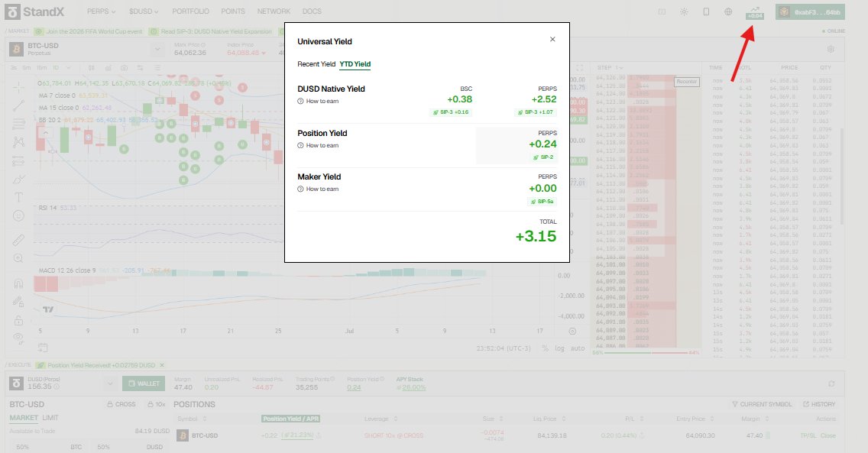Expand the chart interval dropdown arrow
This screenshot has width=868, height=453.
69,68
